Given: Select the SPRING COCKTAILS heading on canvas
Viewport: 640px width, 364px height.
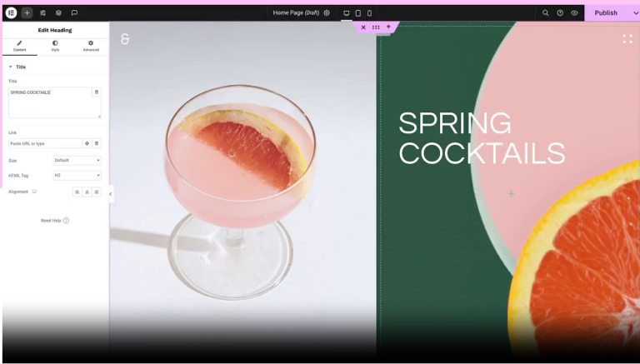Looking at the screenshot, I should (482, 138).
